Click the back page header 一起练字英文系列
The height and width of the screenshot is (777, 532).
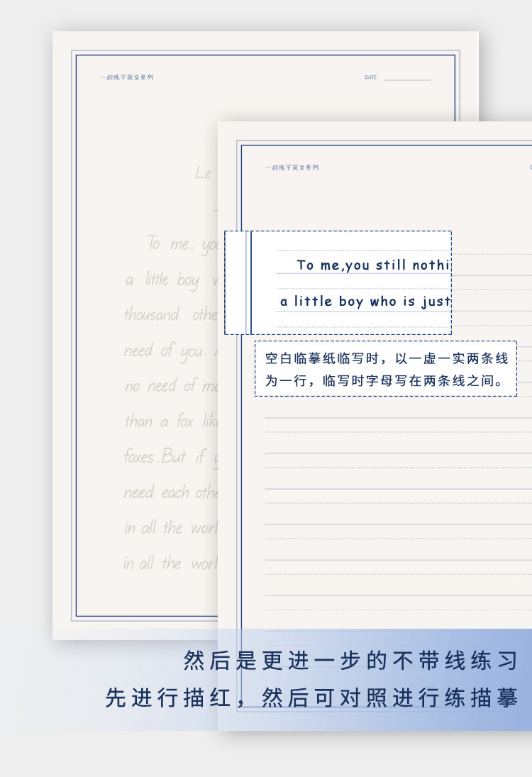coord(127,77)
